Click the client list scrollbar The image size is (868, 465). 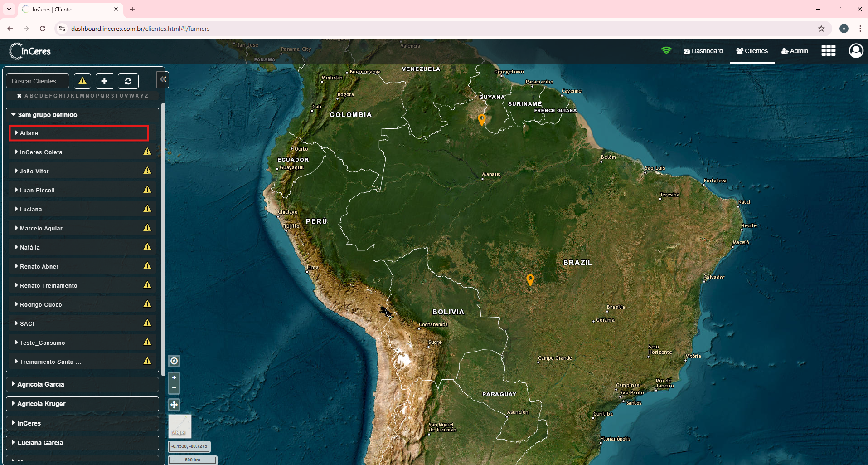[163, 239]
